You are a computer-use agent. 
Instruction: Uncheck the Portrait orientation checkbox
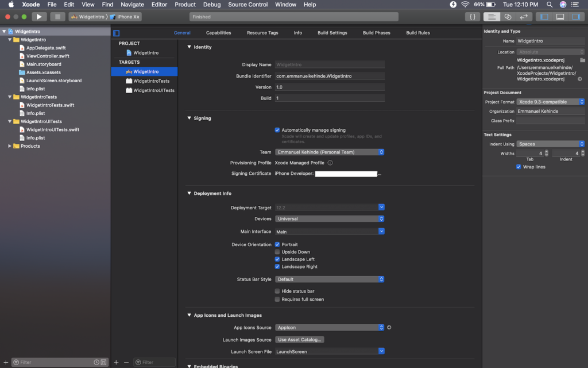tap(277, 244)
